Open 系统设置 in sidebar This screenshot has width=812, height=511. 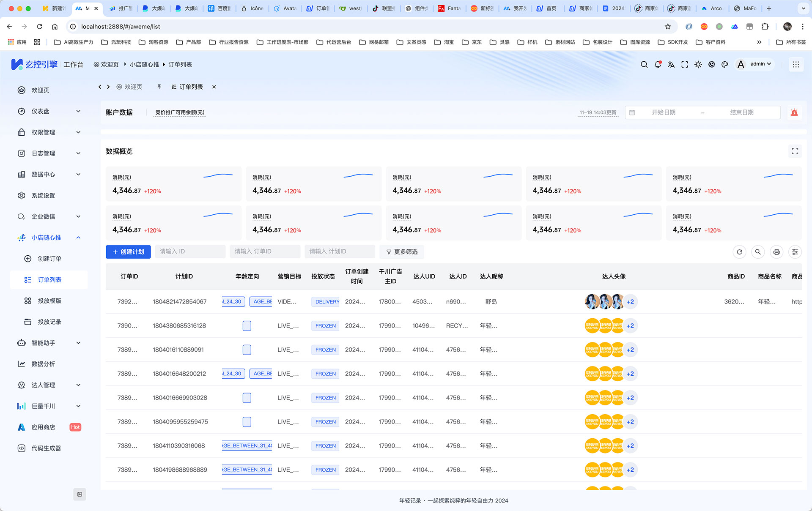tap(49, 195)
